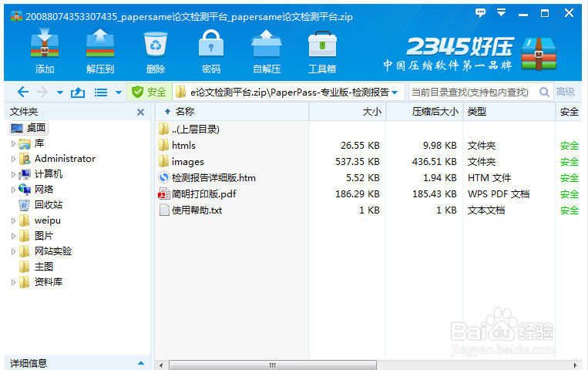Select the 使用帮助.txt file name

[197, 210]
